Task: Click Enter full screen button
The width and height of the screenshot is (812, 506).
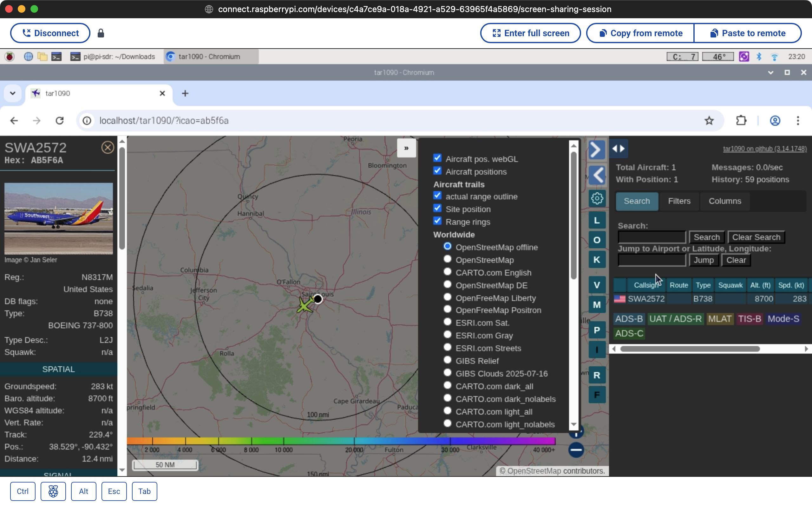Action: 530,33
